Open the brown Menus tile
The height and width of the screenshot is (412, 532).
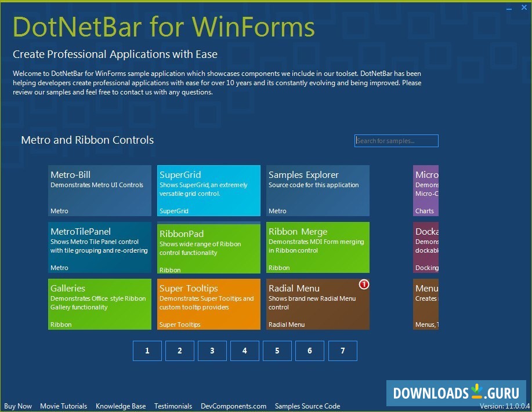[x=426, y=304]
